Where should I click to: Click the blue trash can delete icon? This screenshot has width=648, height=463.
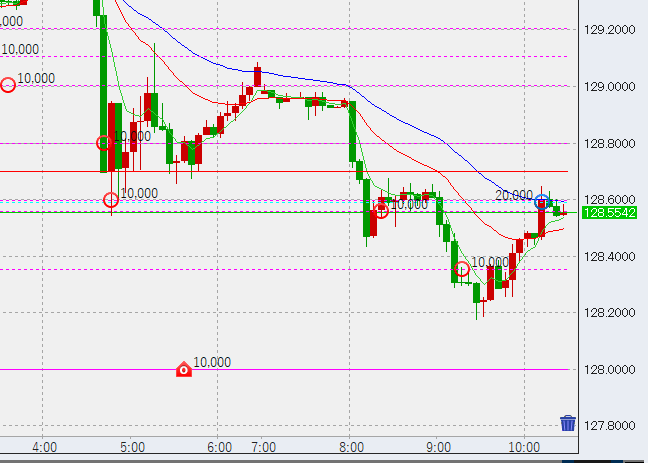(x=568, y=423)
